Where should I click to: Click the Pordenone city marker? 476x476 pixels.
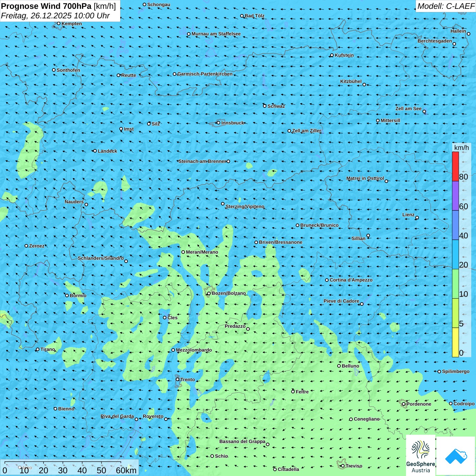(x=404, y=404)
